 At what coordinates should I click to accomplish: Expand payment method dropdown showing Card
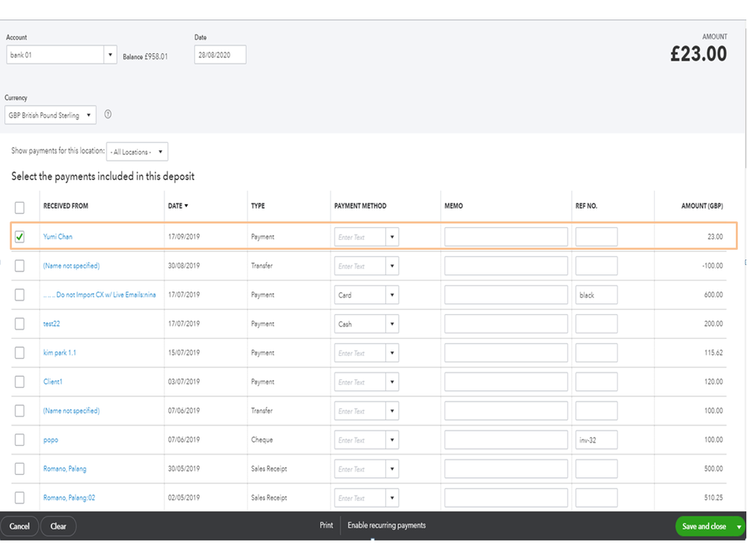click(x=392, y=295)
